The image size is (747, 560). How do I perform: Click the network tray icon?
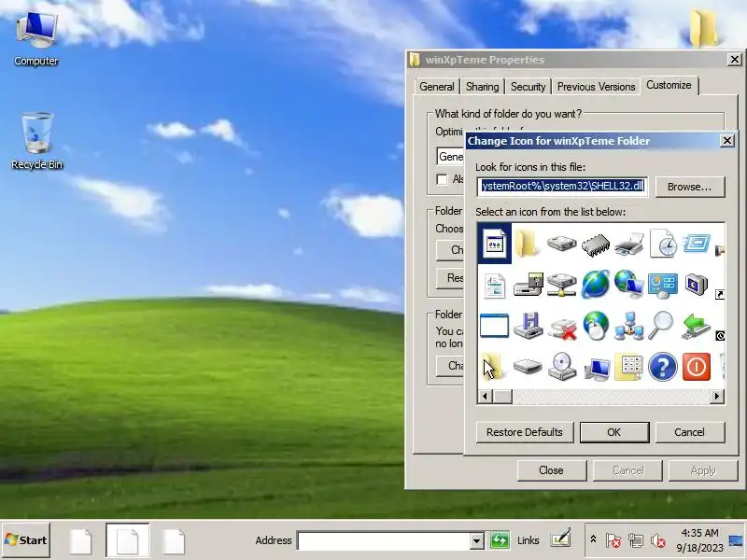pos(636,540)
